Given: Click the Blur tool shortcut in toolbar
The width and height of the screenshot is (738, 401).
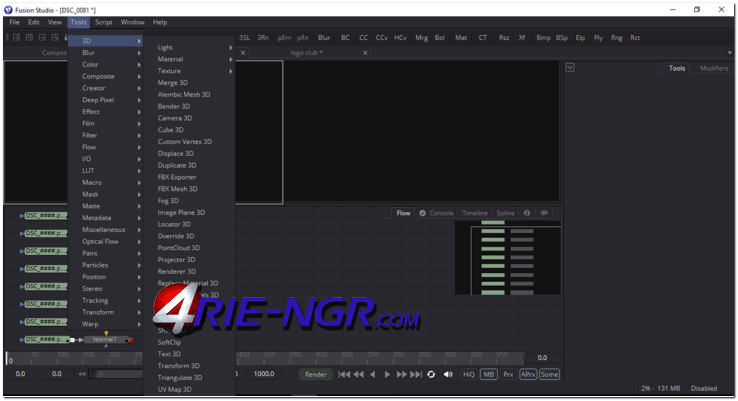Looking at the screenshot, I should tap(324, 38).
